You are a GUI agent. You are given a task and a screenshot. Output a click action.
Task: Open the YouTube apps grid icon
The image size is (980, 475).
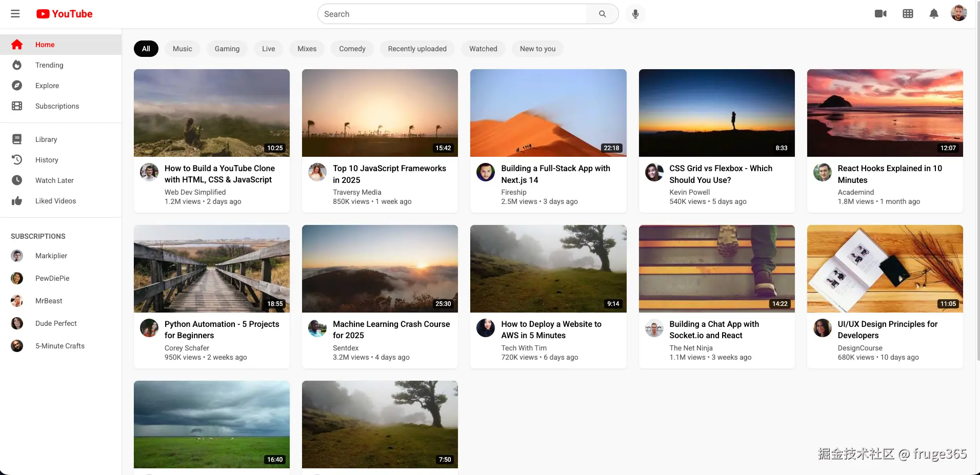pyautogui.click(x=908, y=14)
